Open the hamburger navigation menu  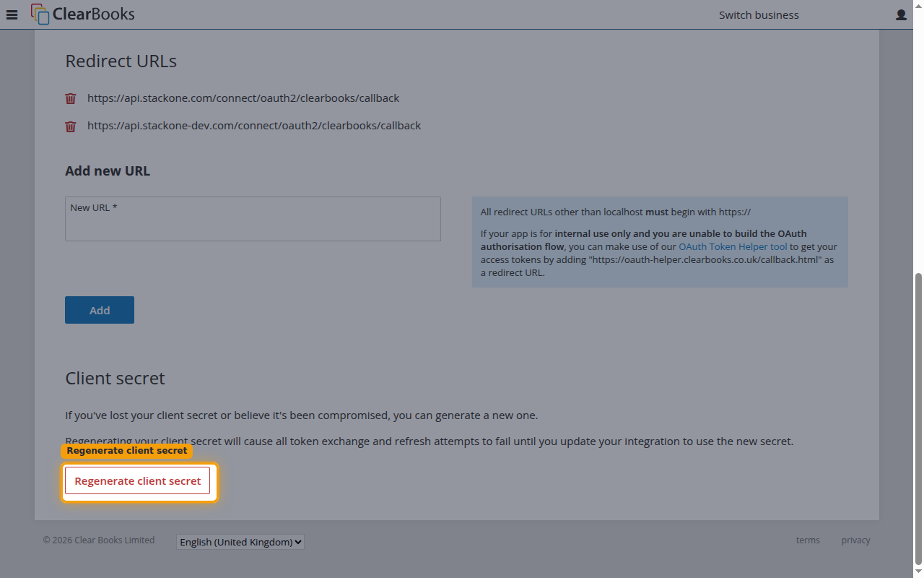[12, 15]
